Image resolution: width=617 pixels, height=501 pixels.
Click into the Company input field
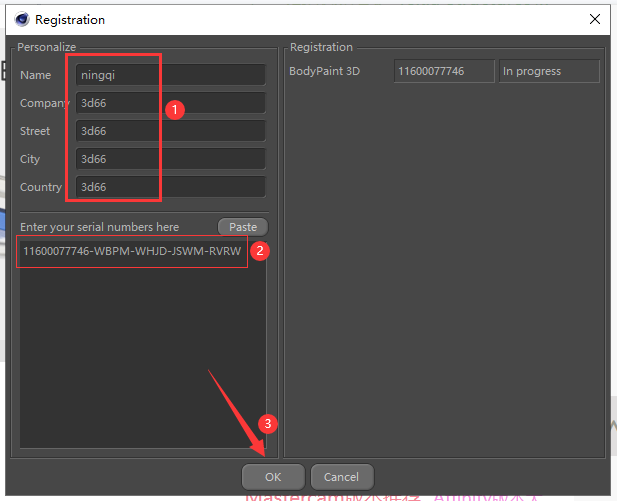pyautogui.click(x=171, y=103)
